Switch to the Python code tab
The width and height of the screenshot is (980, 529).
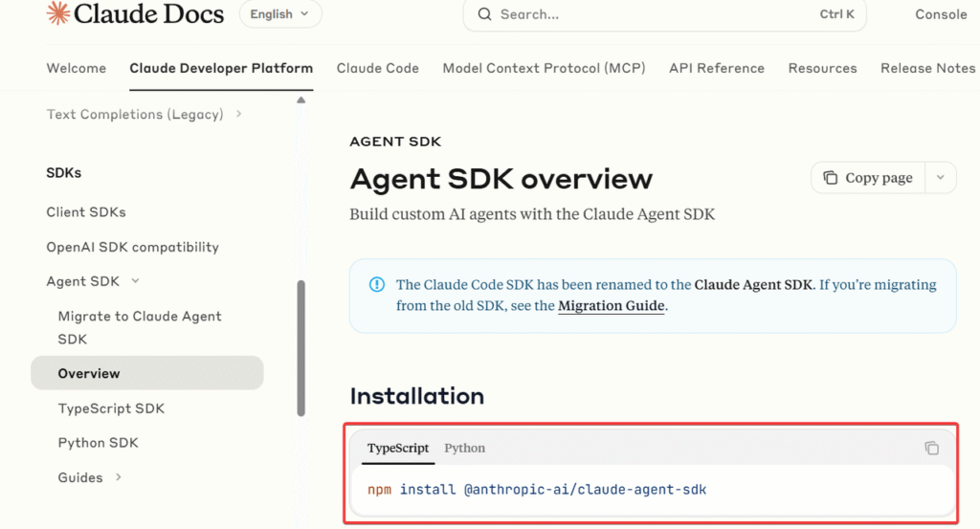[464, 448]
